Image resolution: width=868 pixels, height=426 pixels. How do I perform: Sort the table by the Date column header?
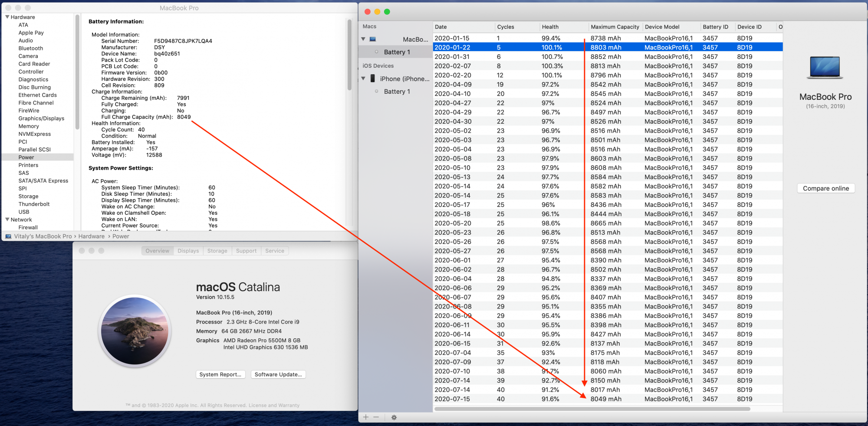click(464, 27)
